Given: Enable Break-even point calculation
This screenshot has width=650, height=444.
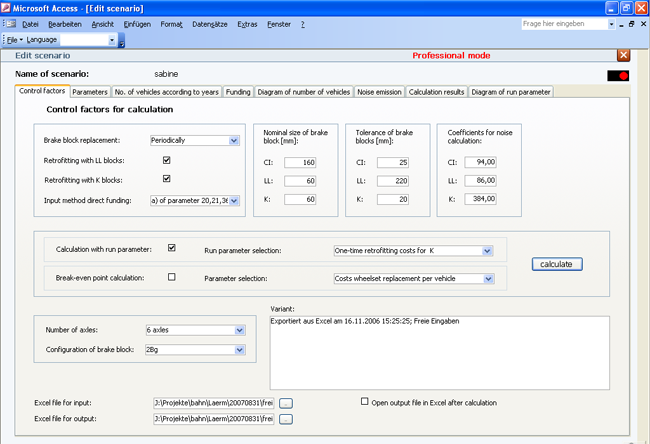Looking at the screenshot, I should [x=172, y=277].
